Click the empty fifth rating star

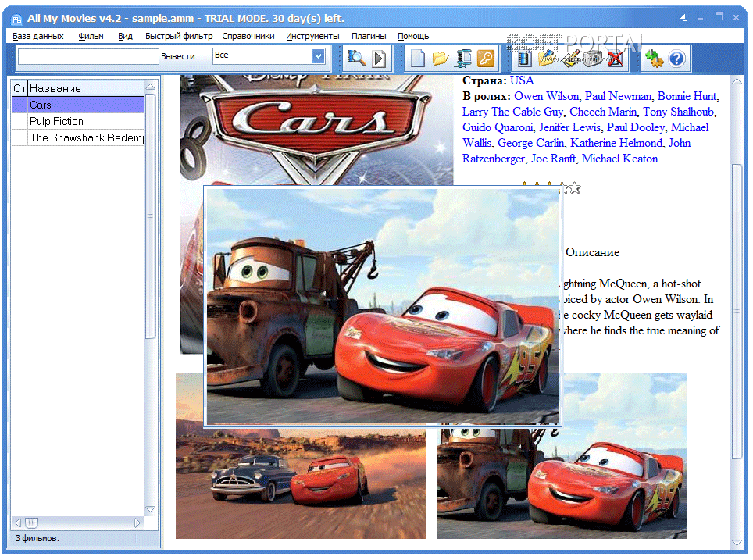[x=574, y=187]
